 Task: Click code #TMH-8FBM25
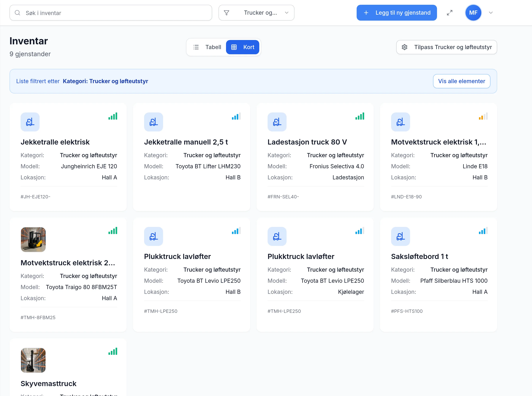(38, 318)
